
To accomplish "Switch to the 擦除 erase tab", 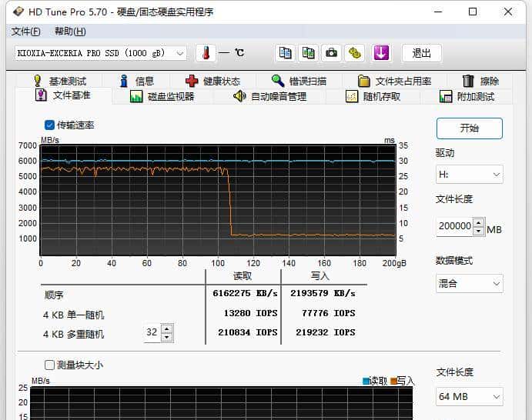I will (480, 81).
